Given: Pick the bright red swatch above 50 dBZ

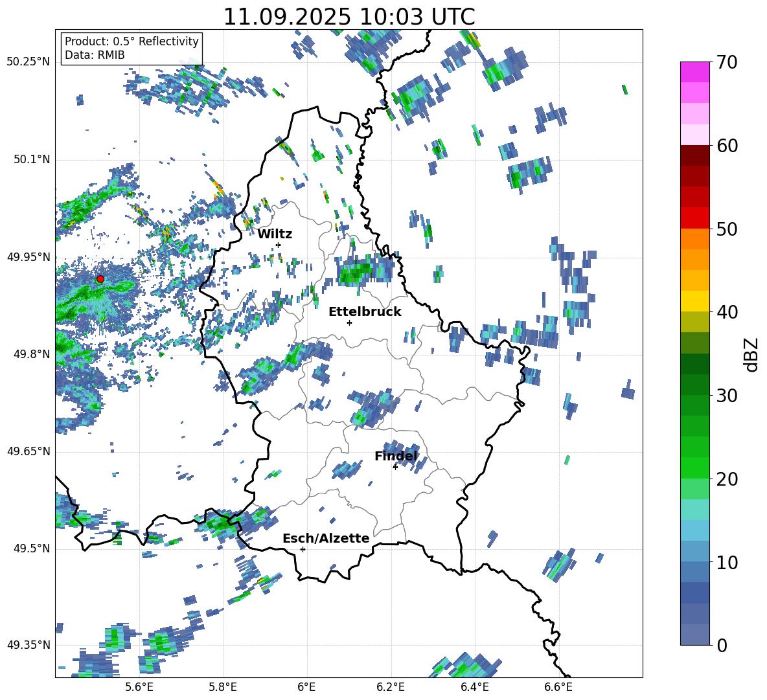Looking at the screenshot, I should 694,218.
